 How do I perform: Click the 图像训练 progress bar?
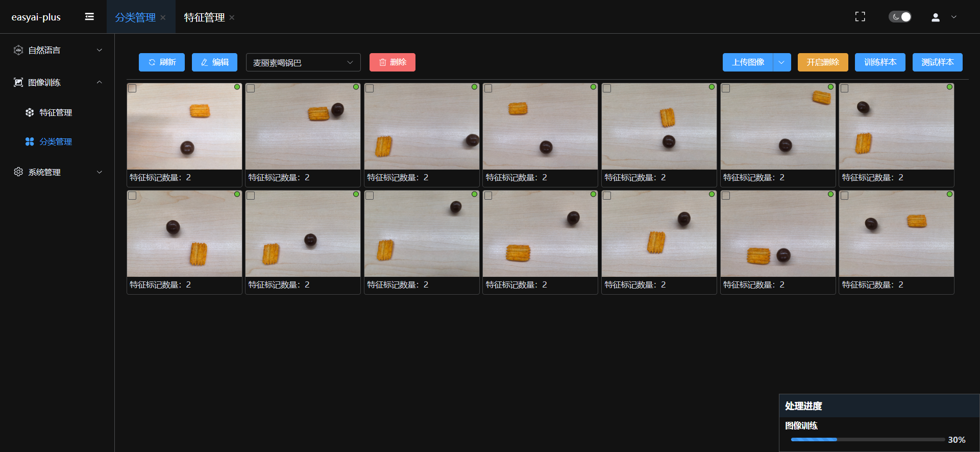pos(867,439)
